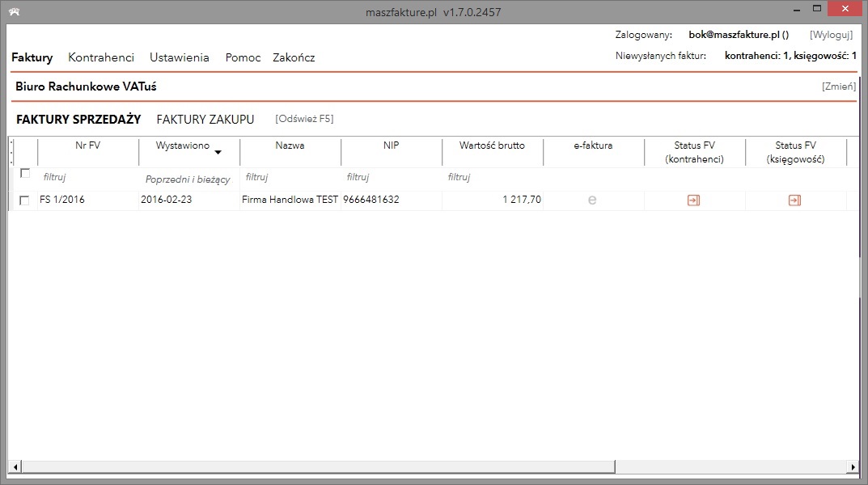Sort by the Nazwa column header
This screenshot has height=485, width=868.
click(290, 152)
